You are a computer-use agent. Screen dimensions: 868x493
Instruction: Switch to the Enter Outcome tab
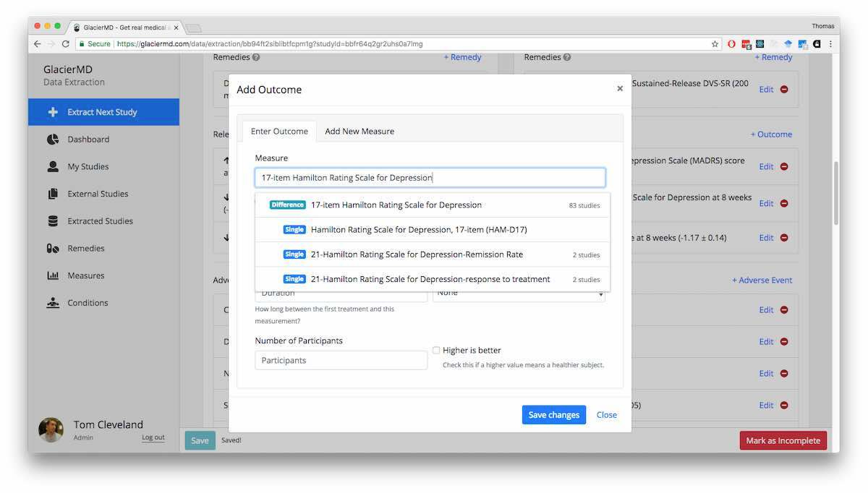coord(279,131)
